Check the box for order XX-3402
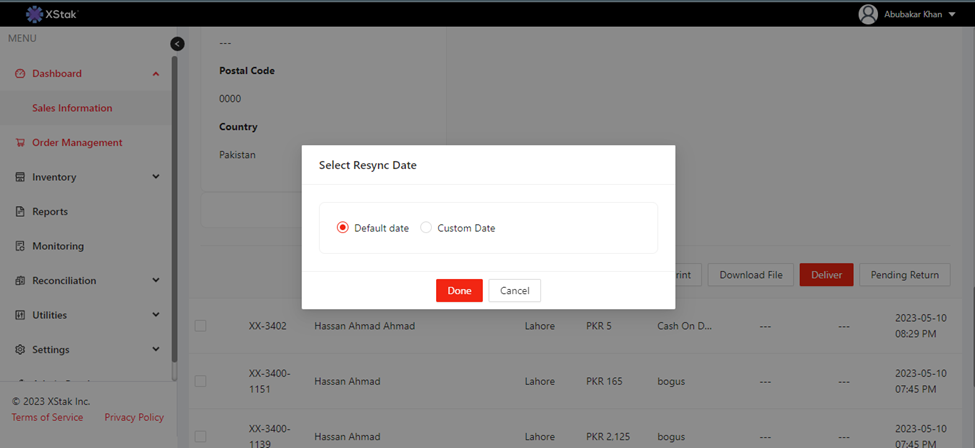This screenshot has width=975, height=448. point(201,326)
